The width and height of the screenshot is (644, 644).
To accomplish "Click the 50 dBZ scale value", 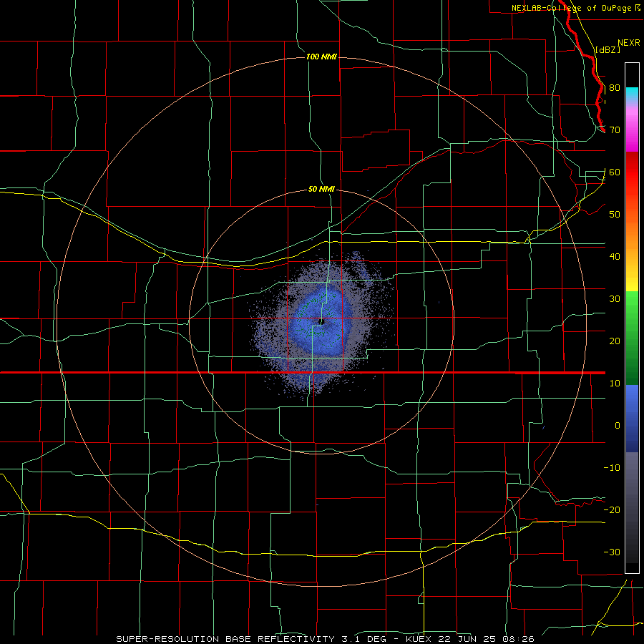I will pyautogui.click(x=615, y=215).
